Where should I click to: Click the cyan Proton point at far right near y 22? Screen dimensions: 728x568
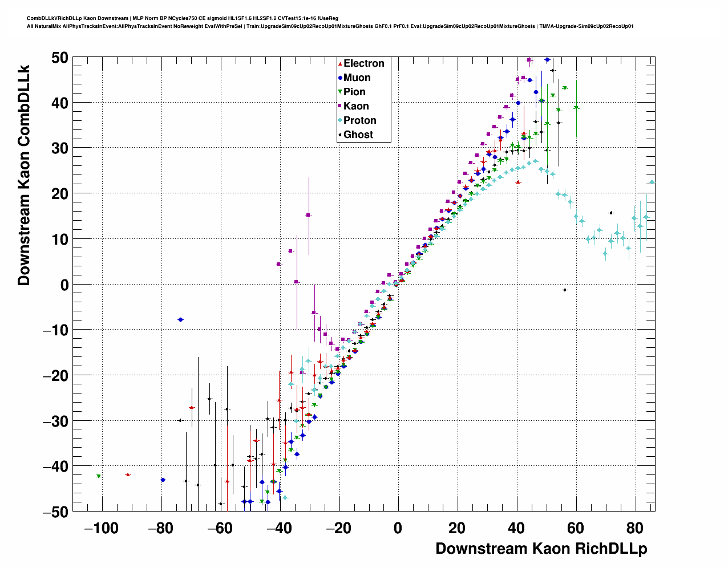point(652,182)
